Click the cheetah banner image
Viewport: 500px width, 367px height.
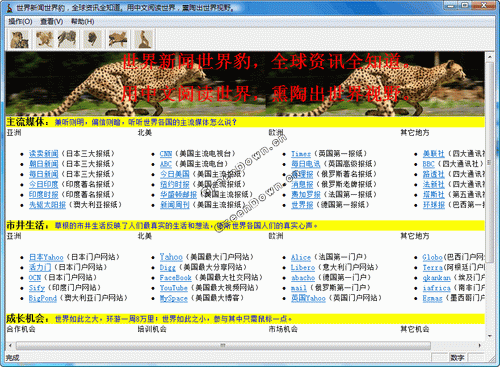pos(245,84)
